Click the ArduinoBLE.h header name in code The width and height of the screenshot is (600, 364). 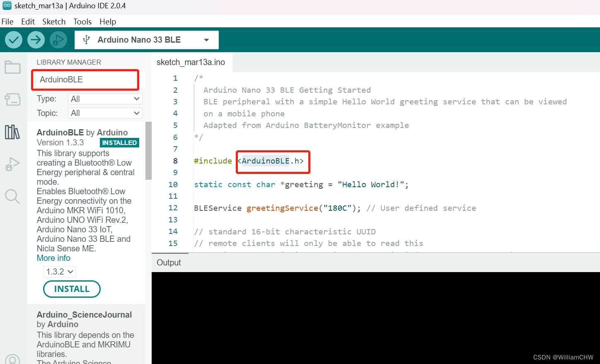(270, 161)
